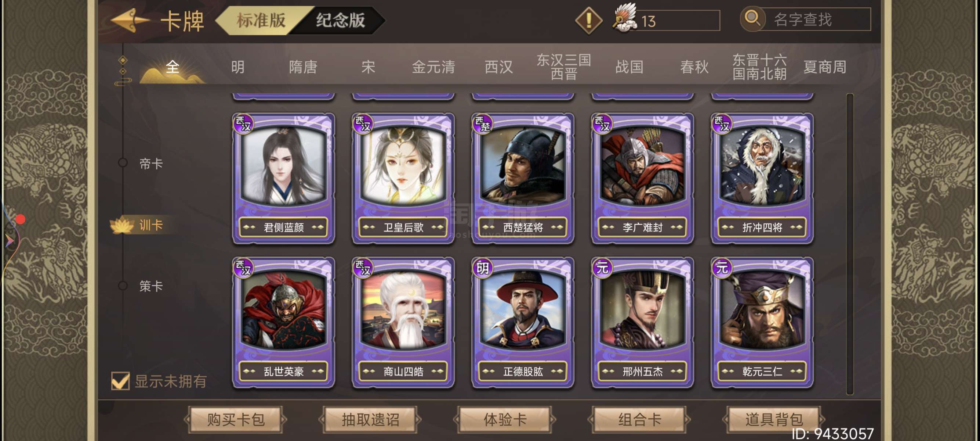Click the 元 badge on 邢州五杰 card
Viewport: 980px width, 441px height.
pyautogui.click(x=602, y=268)
